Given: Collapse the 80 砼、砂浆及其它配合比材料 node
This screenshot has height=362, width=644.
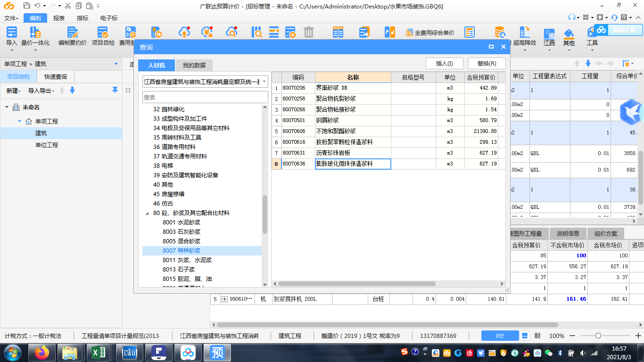Looking at the screenshot, I should pos(147,213).
